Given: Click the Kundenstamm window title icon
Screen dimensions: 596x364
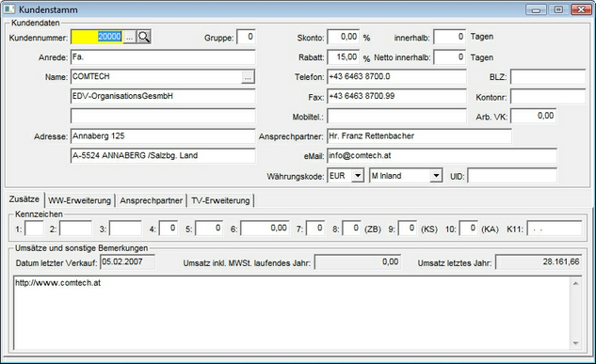Looking at the screenshot, I should pyautogui.click(x=9, y=9).
